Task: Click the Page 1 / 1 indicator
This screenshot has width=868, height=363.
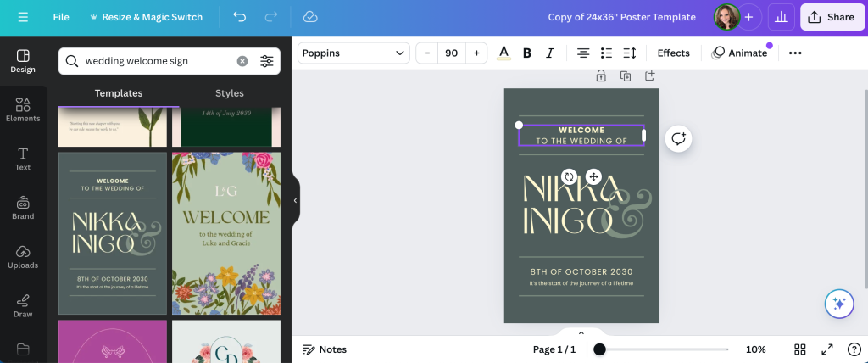Action: click(x=554, y=349)
